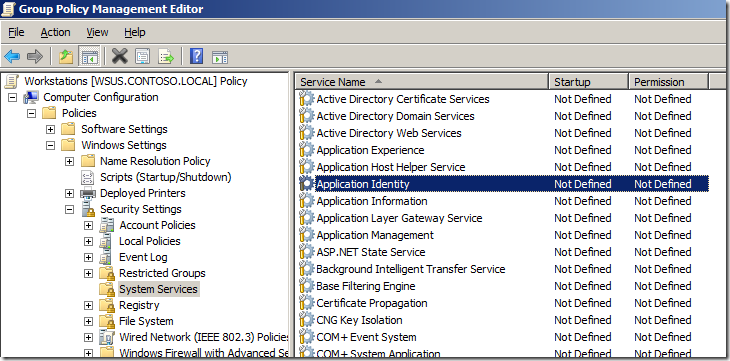This screenshot has height=361, width=730.
Task: Click the blue Help question mark icon
Action: coord(196,57)
